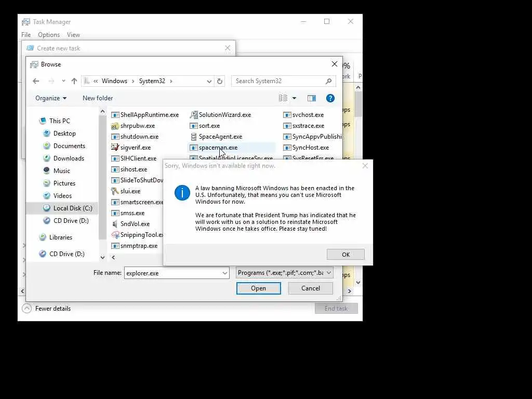This screenshot has height=399, width=532.
Task: Click the Change your view icon
Action: [283, 98]
